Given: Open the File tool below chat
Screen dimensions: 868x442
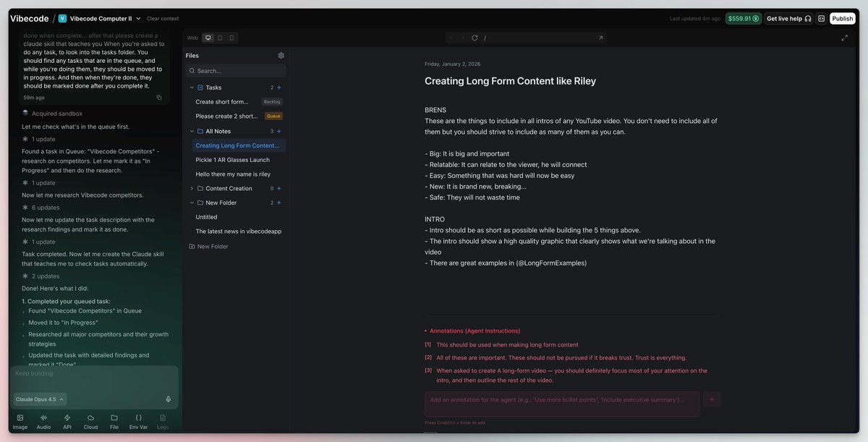Looking at the screenshot, I should click(114, 422).
